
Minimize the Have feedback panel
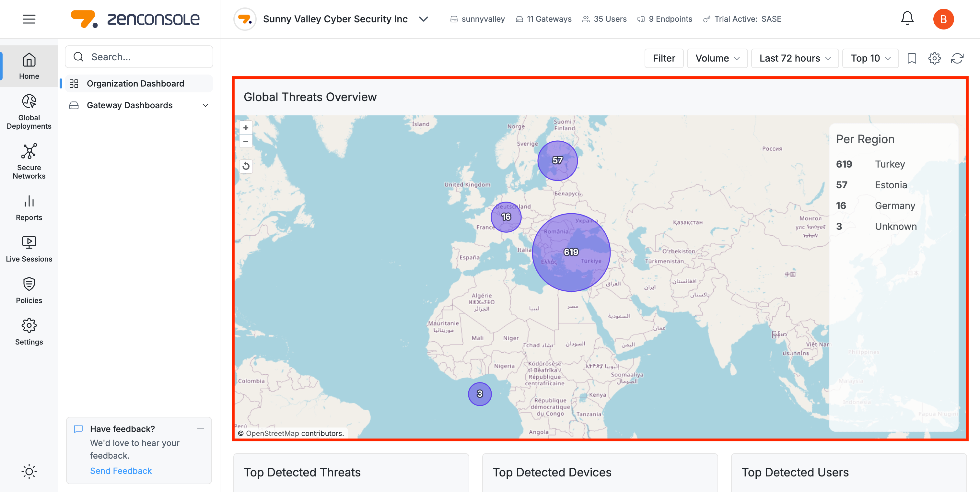201,428
